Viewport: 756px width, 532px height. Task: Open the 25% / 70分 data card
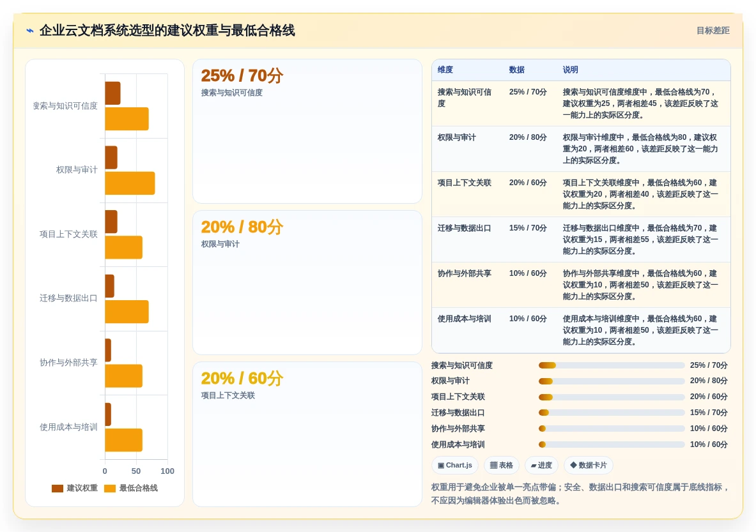click(x=307, y=131)
